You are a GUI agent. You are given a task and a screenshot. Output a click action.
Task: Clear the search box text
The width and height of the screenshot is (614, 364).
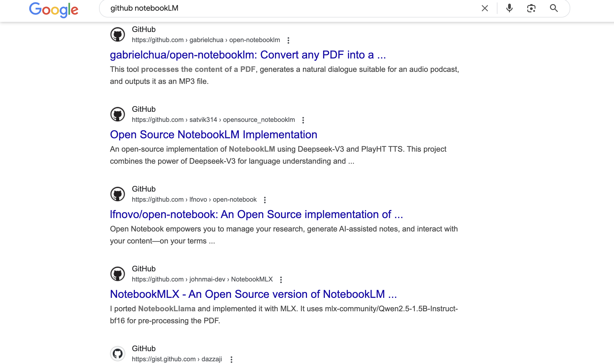click(485, 8)
